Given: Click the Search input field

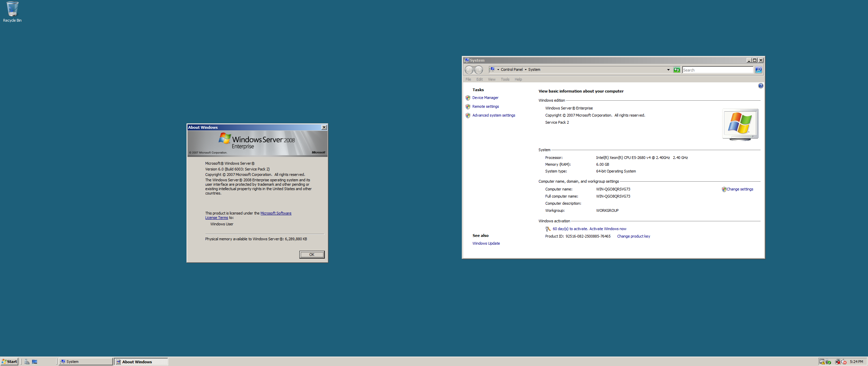Looking at the screenshot, I should coord(717,70).
